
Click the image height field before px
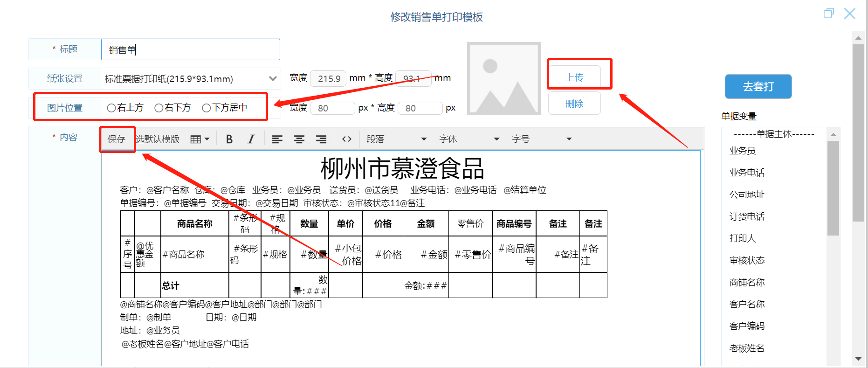pyautogui.click(x=420, y=108)
